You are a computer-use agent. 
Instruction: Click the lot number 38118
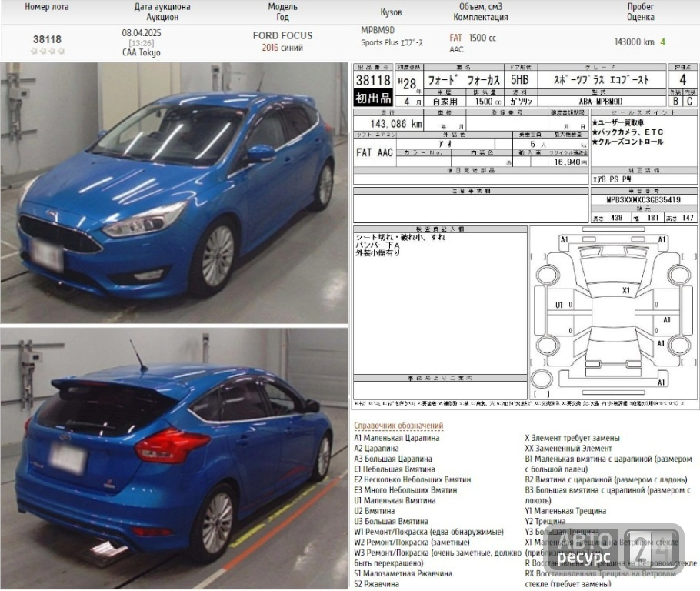(47, 39)
